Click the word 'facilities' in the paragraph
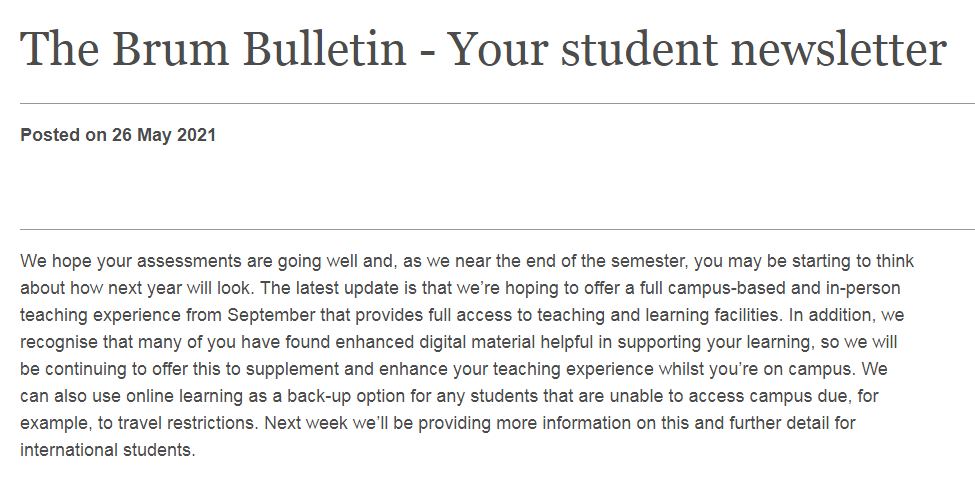975x493 pixels. pyautogui.click(x=746, y=315)
